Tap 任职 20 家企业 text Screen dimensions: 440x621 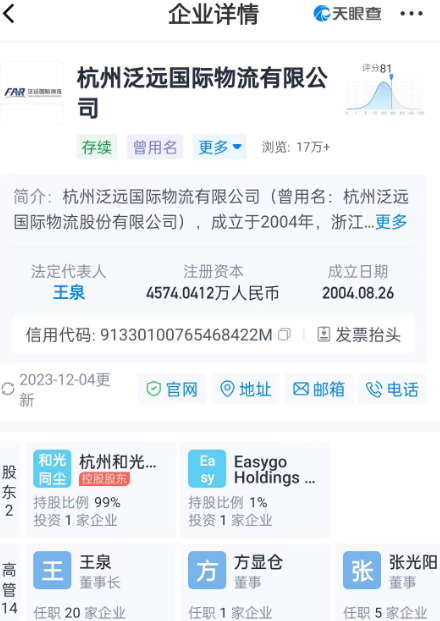(80, 613)
